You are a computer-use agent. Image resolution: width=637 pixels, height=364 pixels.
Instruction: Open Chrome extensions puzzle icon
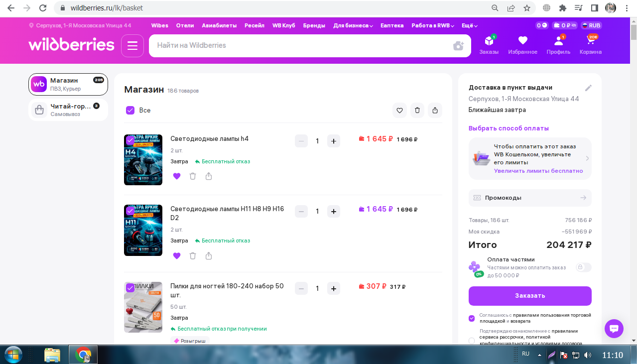tap(563, 8)
